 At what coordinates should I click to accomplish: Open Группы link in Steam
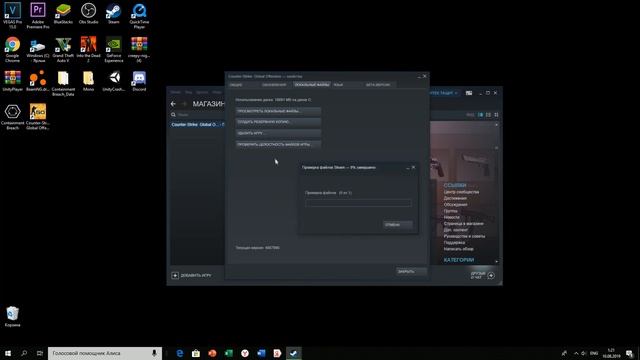[x=451, y=211]
